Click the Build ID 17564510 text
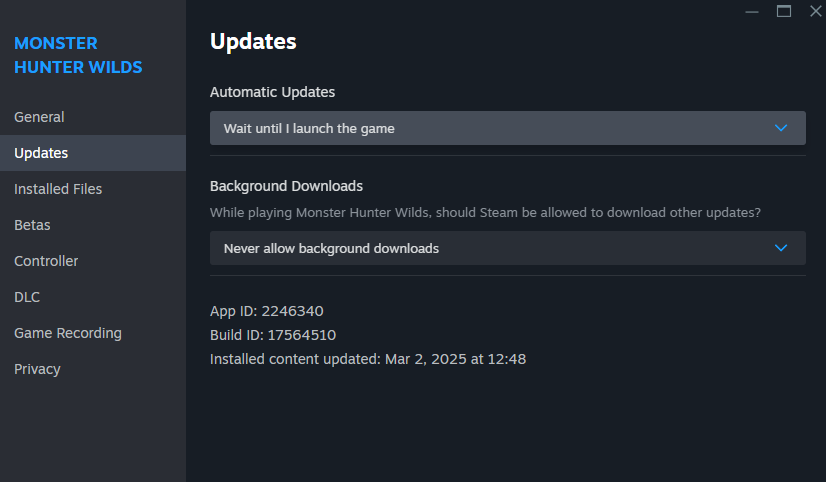The width and height of the screenshot is (826, 482). (x=273, y=335)
